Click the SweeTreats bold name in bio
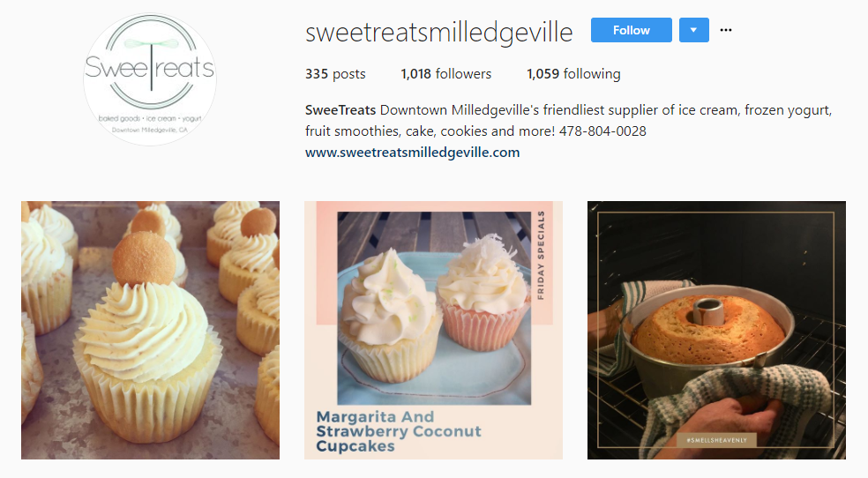The width and height of the screenshot is (868, 478). pos(340,110)
